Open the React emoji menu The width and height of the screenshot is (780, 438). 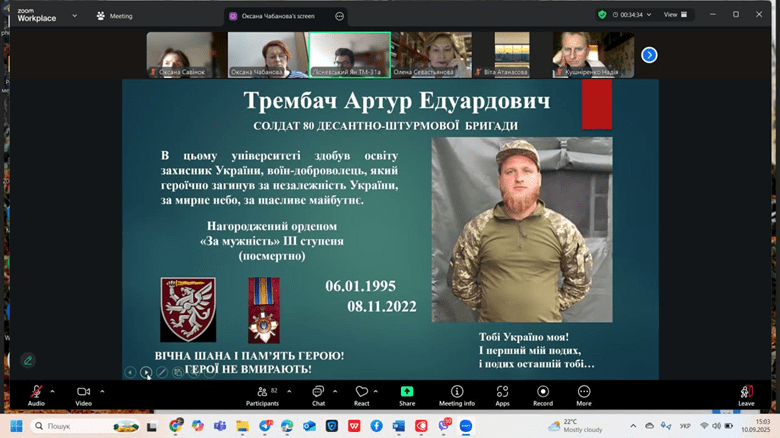(x=361, y=394)
